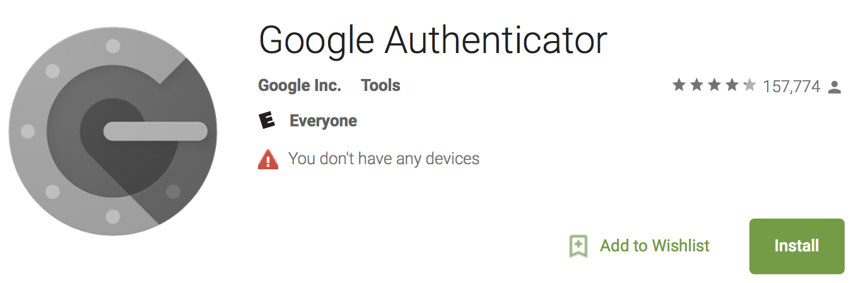Click the fifth partially filled rating star
The width and height of the screenshot is (868, 283).
pyautogui.click(x=749, y=85)
